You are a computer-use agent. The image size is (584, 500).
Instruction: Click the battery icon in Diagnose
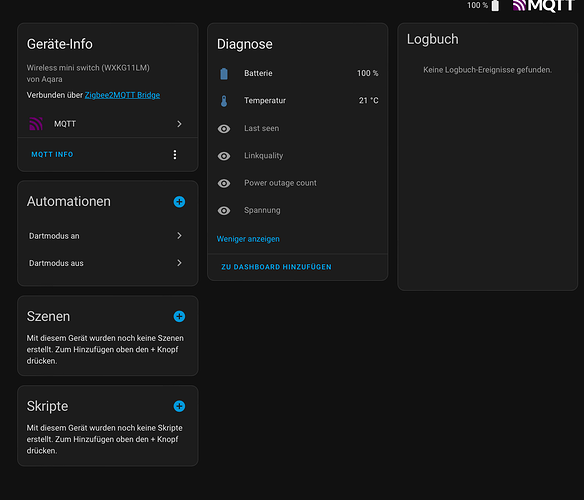coord(224,73)
